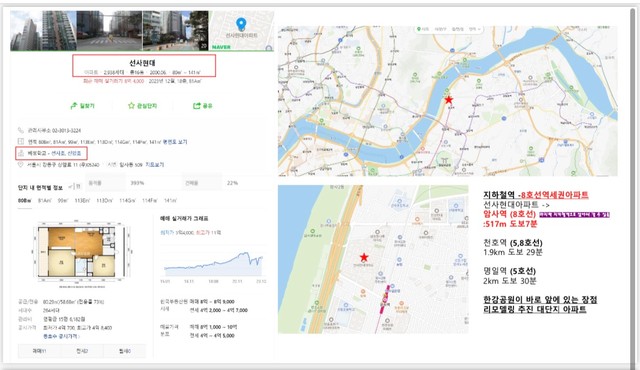Open the 평면도 보기 link
Image resolution: width=640 pixels, height=370 pixels.
pos(175,142)
